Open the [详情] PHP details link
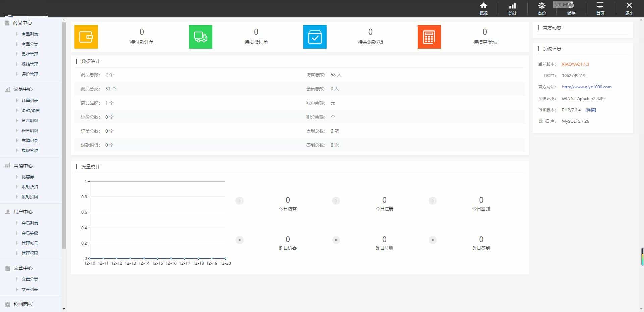This screenshot has width=644, height=312. 590,110
